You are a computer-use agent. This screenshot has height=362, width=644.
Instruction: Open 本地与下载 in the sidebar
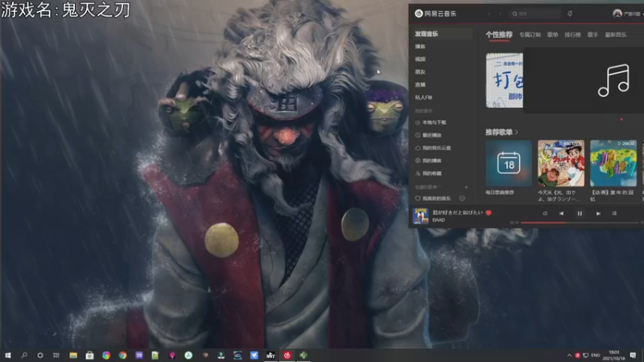click(431, 122)
